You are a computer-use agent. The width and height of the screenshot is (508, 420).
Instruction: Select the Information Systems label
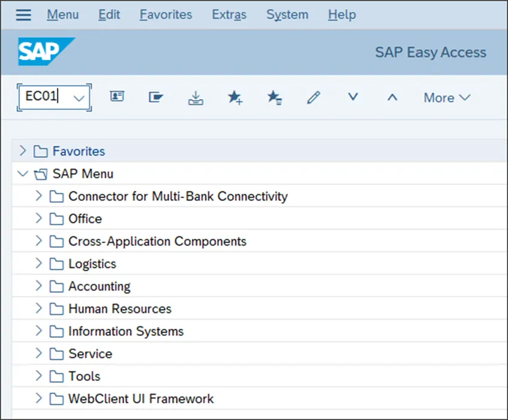pos(126,332)
